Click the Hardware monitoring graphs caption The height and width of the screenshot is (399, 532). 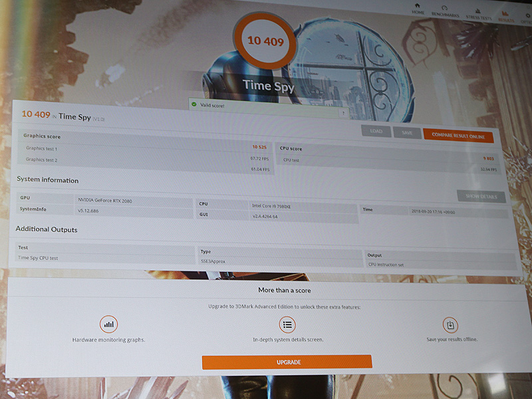point(108,340)
